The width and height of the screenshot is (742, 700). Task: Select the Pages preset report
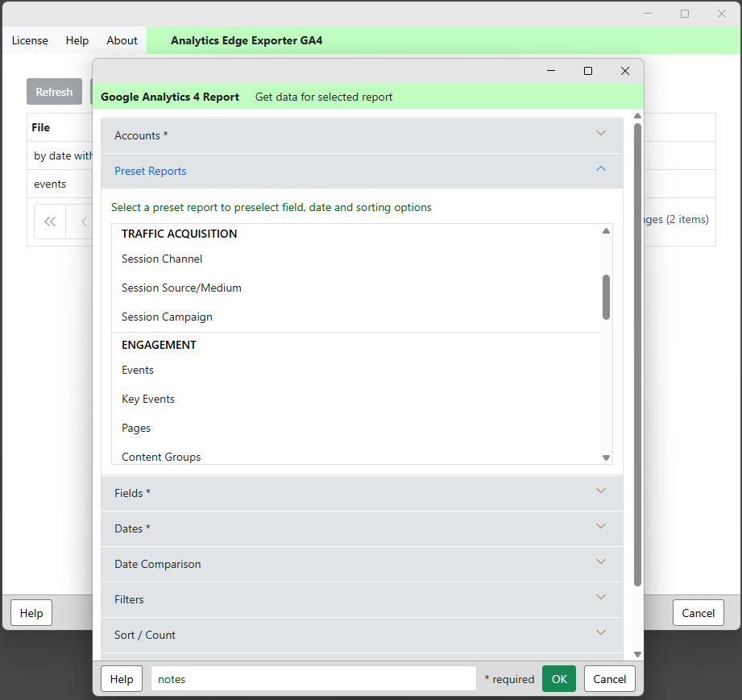pos(136,428)
